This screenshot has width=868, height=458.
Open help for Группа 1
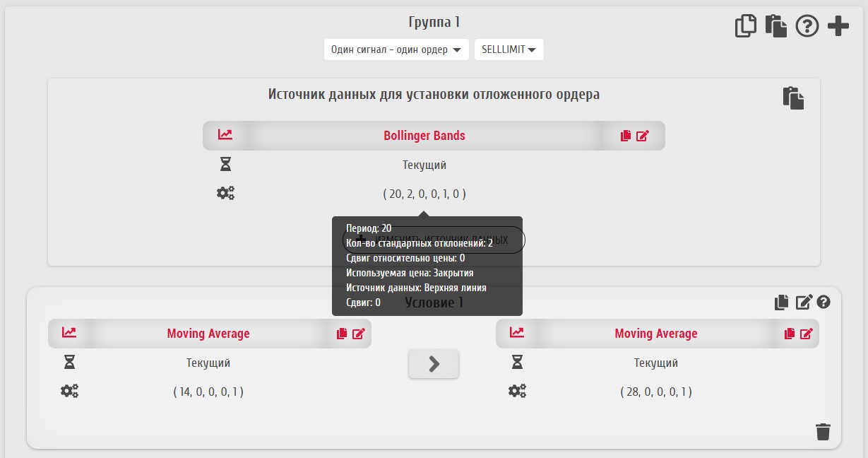click(x=807, y=26)
